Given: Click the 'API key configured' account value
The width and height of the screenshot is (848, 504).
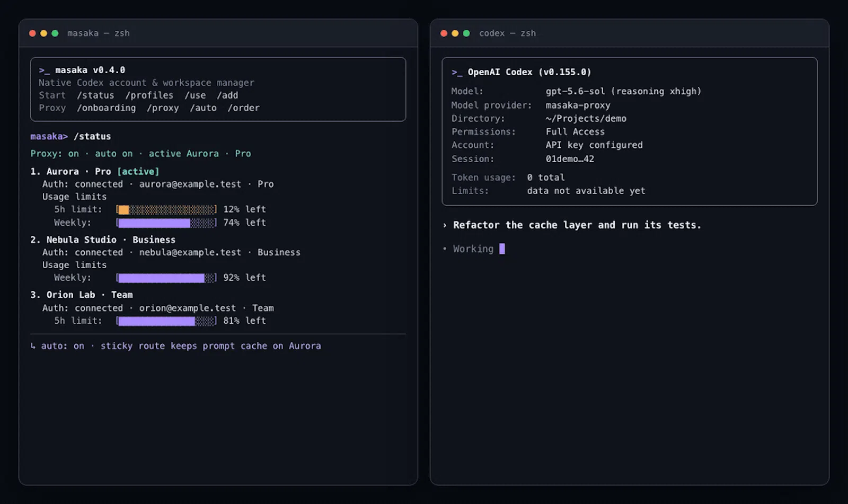Looking at the screenshot, I should click(594, 145).
